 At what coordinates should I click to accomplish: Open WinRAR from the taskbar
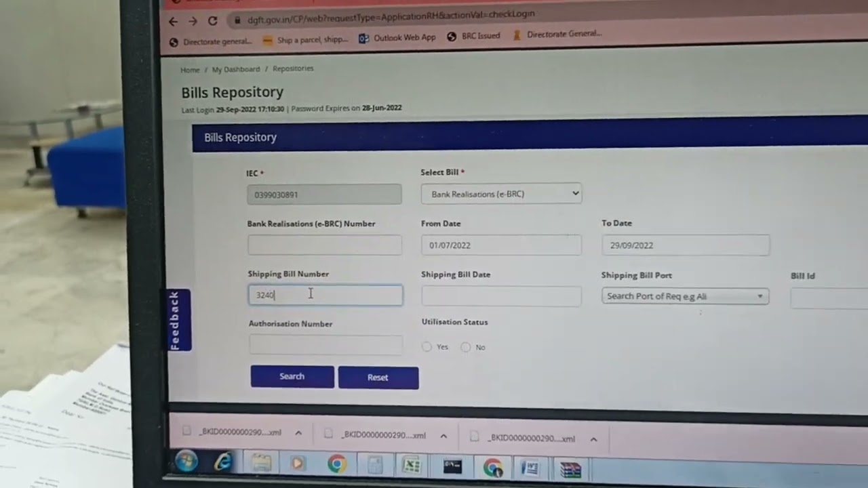coord(570,470)
